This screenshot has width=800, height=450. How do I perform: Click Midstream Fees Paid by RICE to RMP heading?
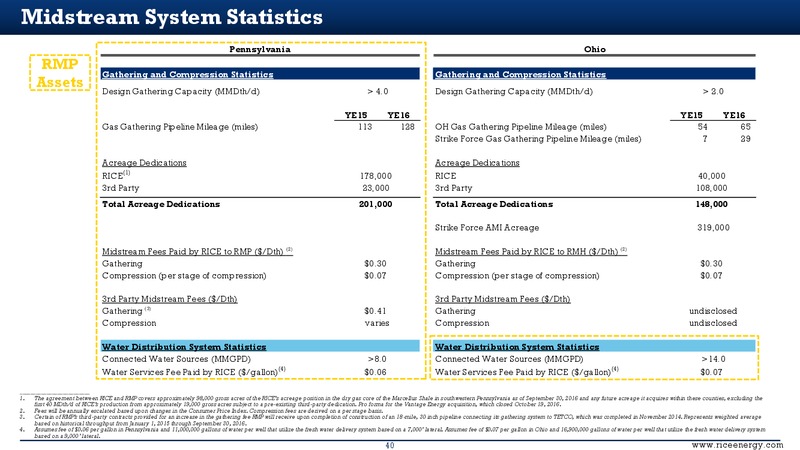197,252
